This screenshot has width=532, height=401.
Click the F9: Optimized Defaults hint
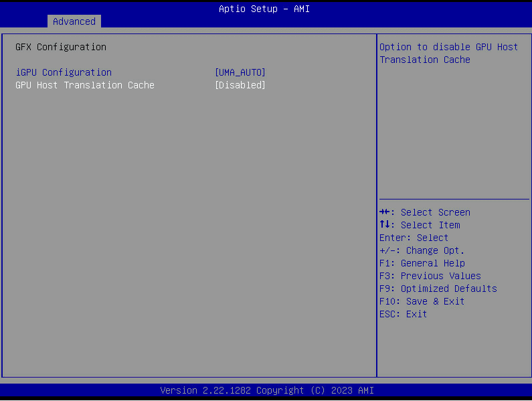point(438,289)
